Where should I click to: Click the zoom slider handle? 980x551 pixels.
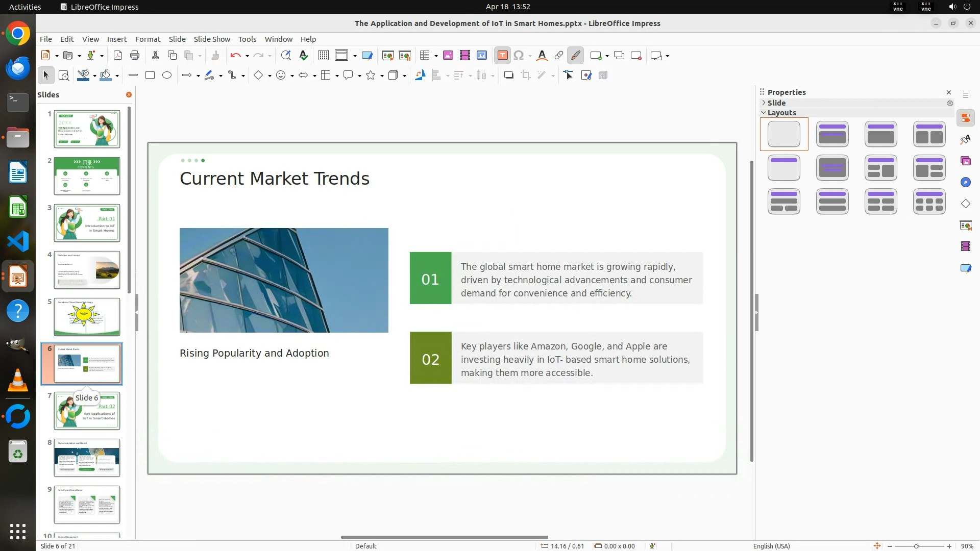[x=916, y=546]
